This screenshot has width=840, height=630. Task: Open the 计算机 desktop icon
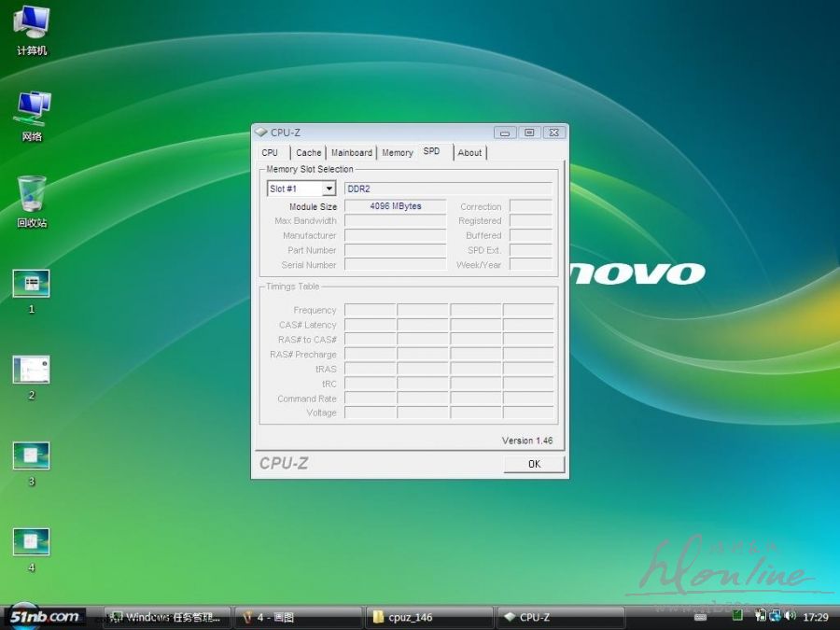[x=32, y=23]
